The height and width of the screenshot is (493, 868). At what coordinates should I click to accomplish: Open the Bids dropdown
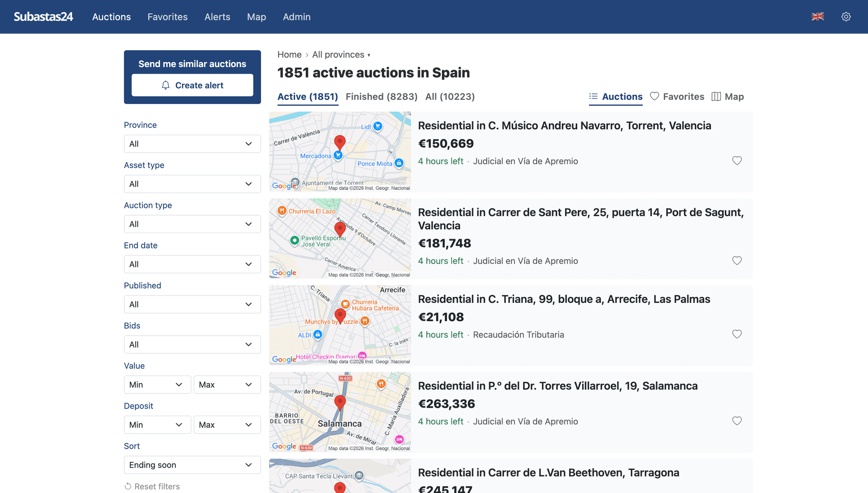pos(192,344)
